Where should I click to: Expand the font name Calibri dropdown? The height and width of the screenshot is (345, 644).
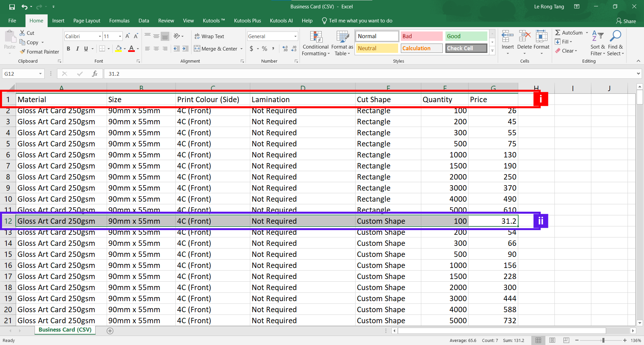coord(100,36)
